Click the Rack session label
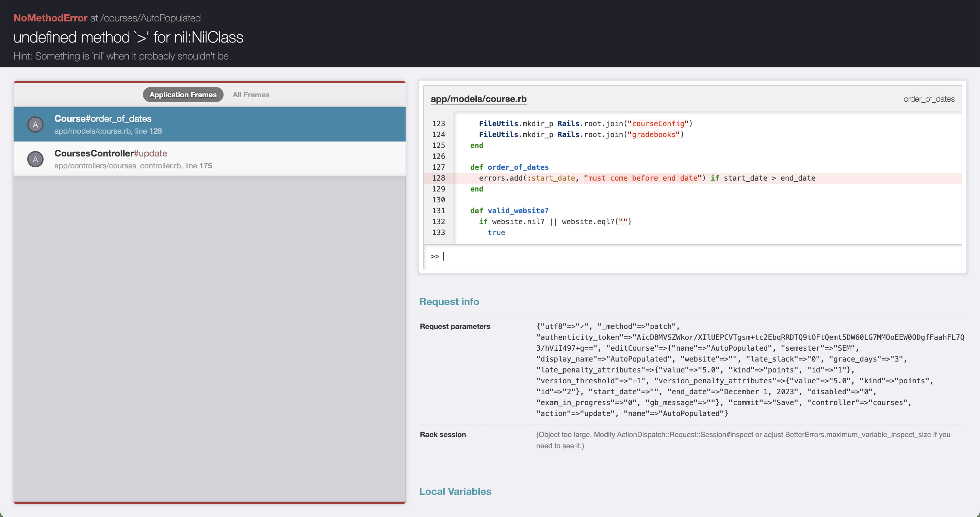The height and width of the screenshot is (517, 980). coord(442,434)
